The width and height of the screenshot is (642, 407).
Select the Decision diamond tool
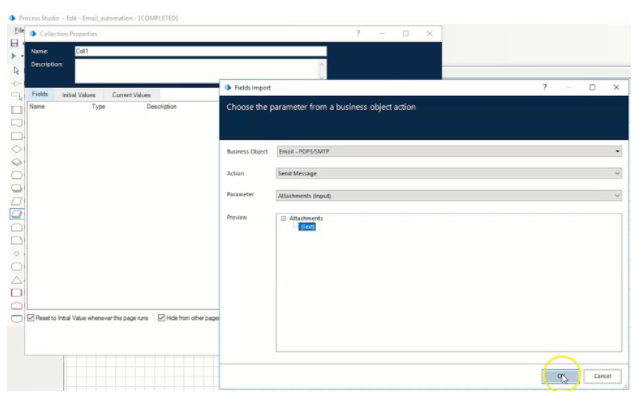pos(16,149)
